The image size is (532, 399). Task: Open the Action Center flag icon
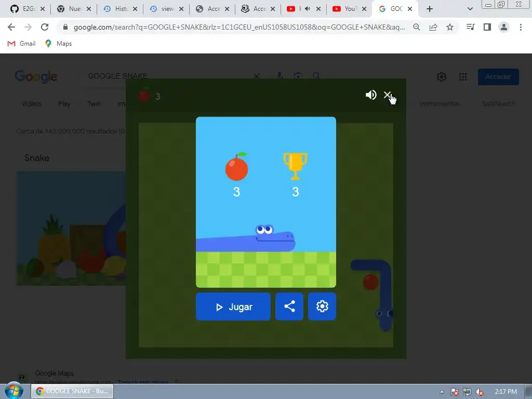(454, 392)
